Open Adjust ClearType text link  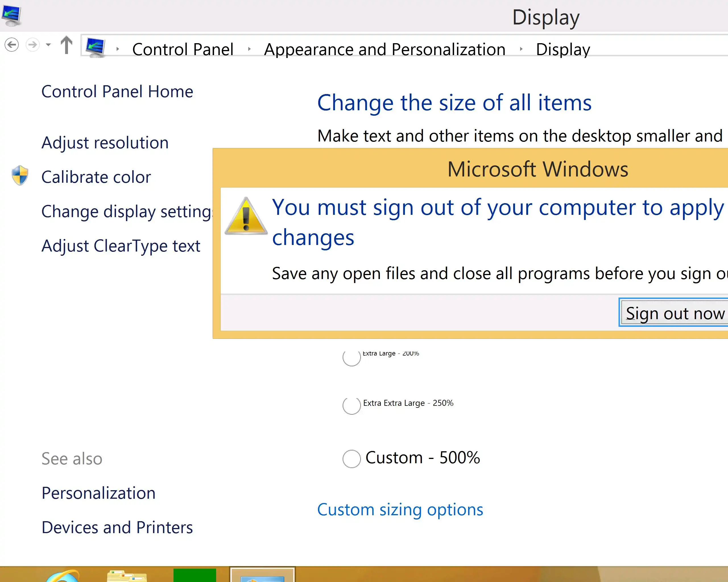coord(121,246)
